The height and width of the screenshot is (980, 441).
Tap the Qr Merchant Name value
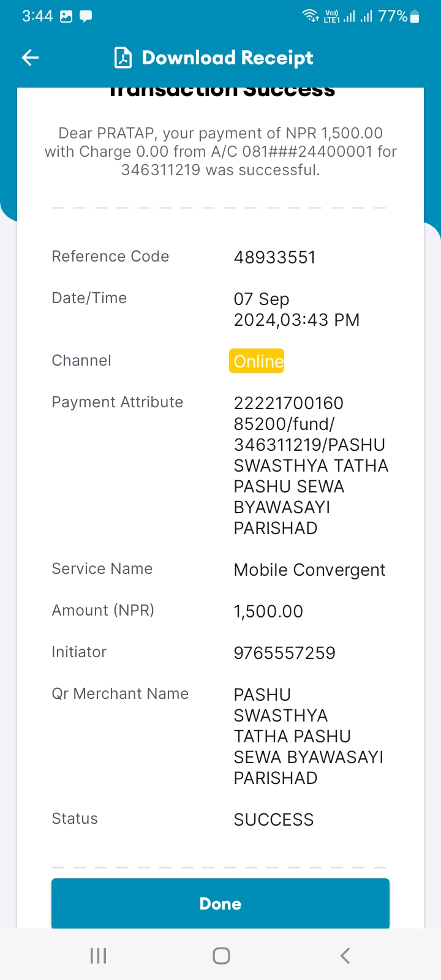click(309, 736)
